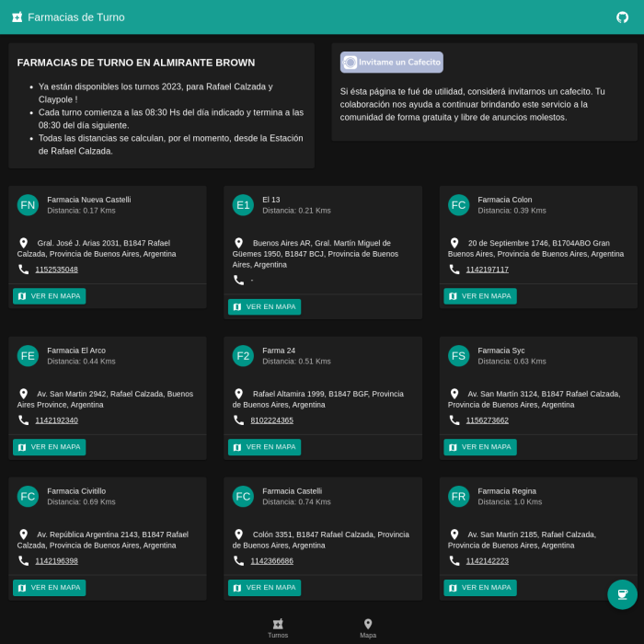Click location pin in Farmacia El Arco card
644x644 pixels.
click(23, 394)
